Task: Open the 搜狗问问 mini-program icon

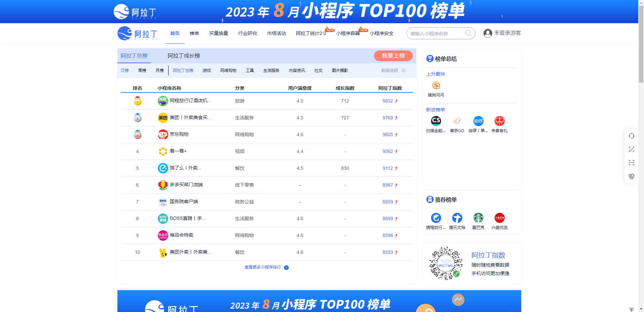Action: pos(436,86)
